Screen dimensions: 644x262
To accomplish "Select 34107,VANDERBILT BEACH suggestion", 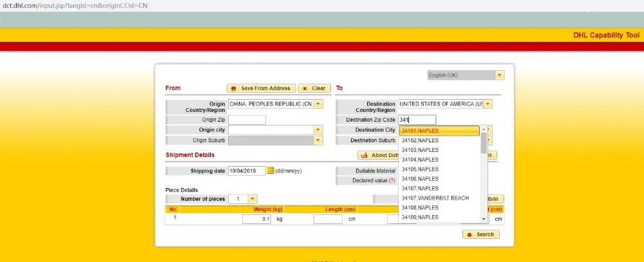I will point(439,198).
